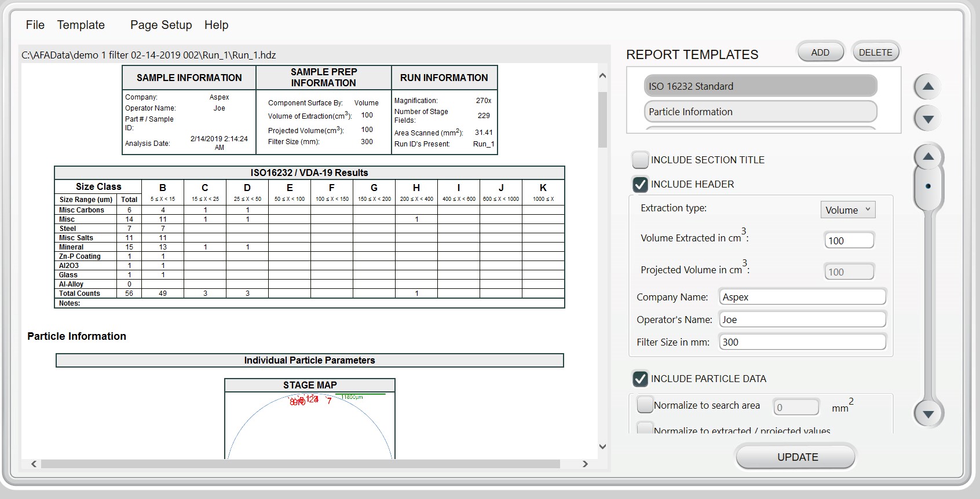Open the File menu

(35, 25)
